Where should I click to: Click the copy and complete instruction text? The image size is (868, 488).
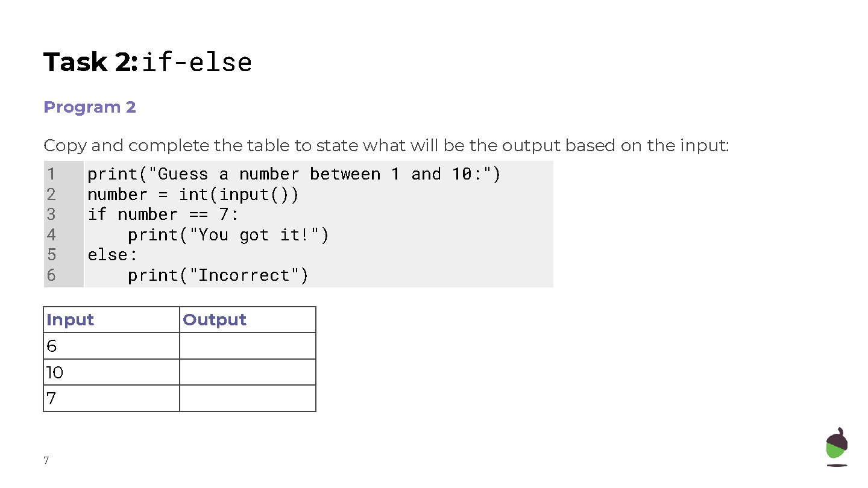click(x=386, y=146)
